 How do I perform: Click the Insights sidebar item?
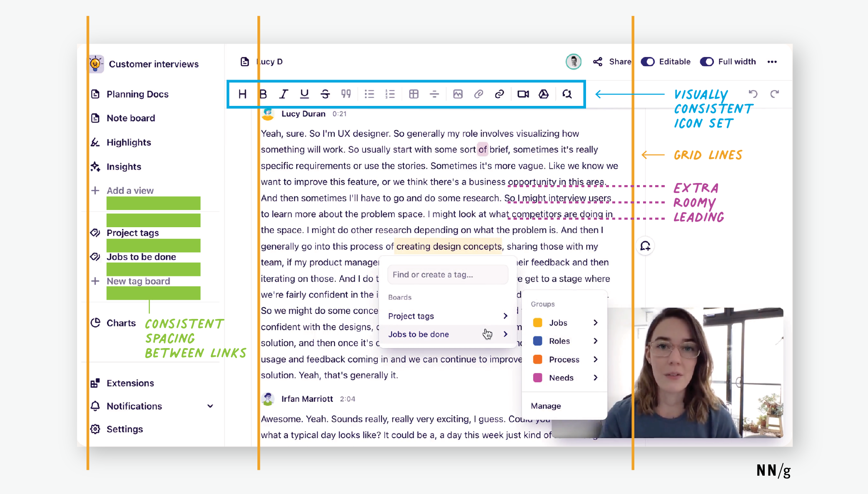coord(123,166)
